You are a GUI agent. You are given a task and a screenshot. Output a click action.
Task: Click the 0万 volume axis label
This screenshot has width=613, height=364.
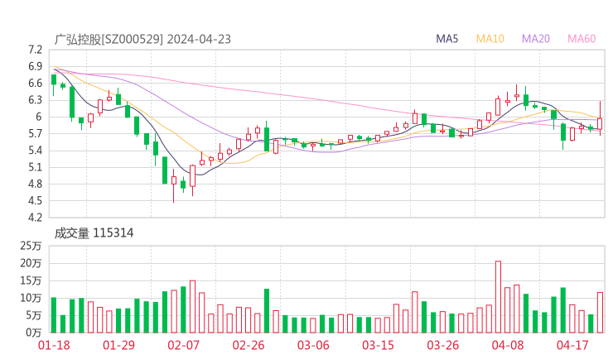pyautogui.click(x=34, y=333)
